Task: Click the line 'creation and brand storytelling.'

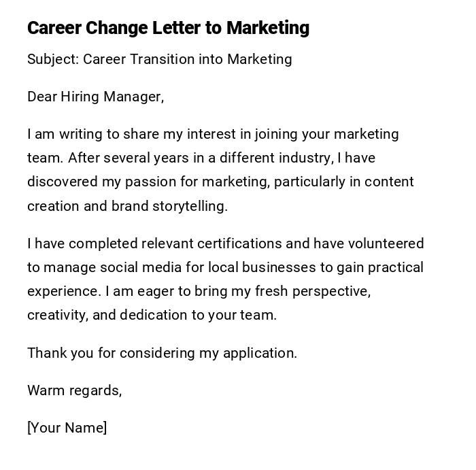Action: tap(127, 206)
